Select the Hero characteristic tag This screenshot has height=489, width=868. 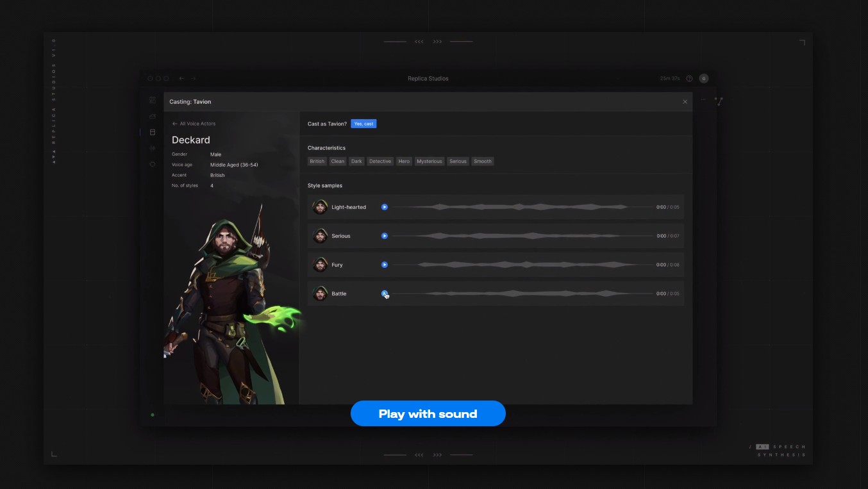[404, 162]
